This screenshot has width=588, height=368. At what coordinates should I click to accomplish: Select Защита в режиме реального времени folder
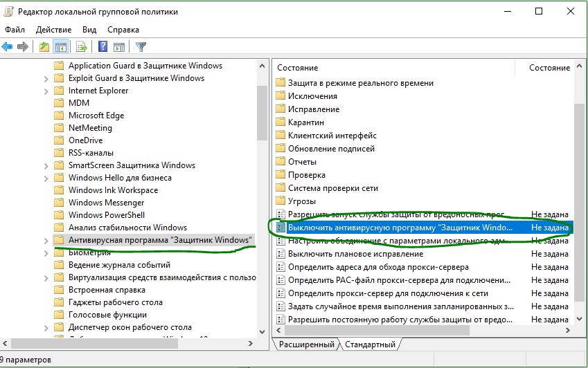(360, 83)
